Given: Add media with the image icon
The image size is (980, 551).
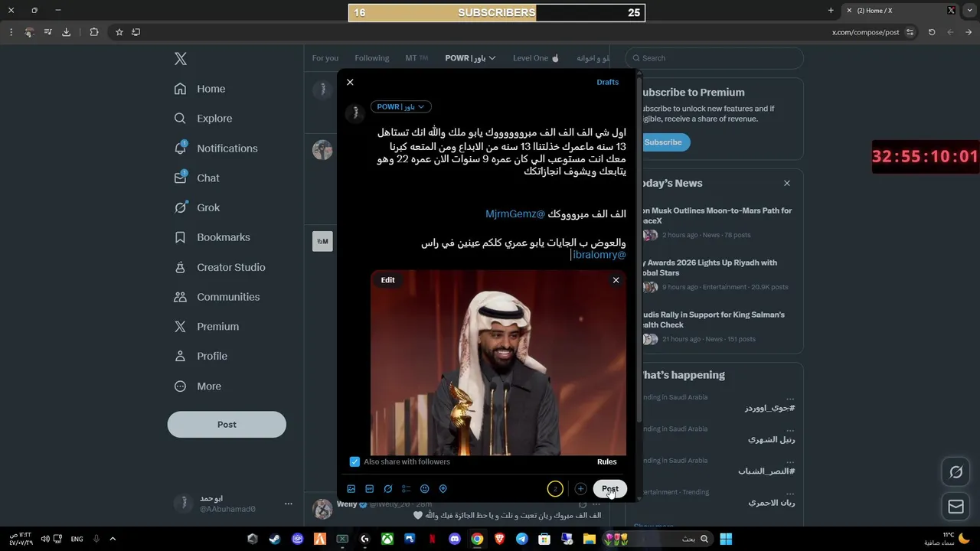Looking at the screenshot, I should coord(351,489).
